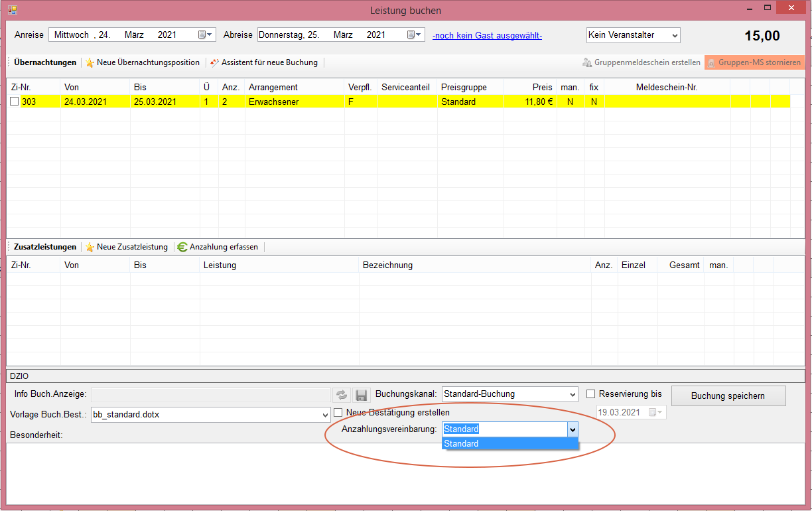This screenshot has width=812, height=511.
Task: Click the floppy disk save icon
Action: (361, 395)
